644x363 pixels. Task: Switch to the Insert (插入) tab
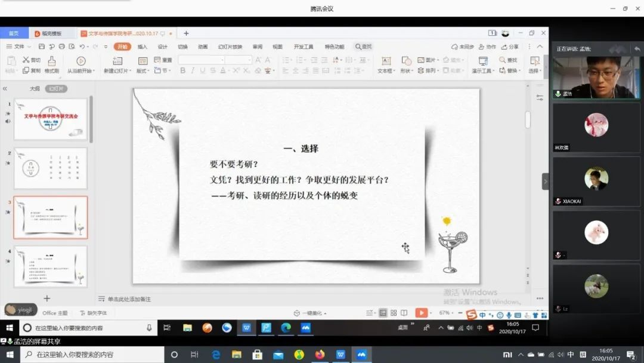tap(143, 47)
